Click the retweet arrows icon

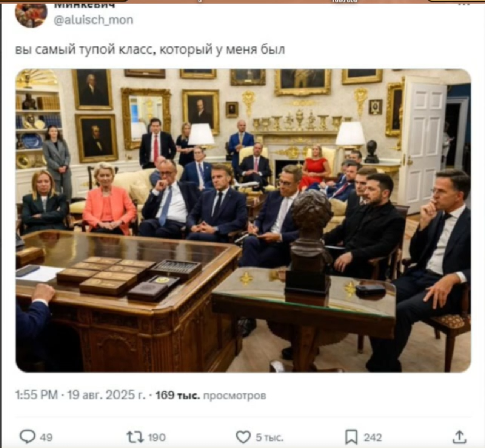click(x=135, y=437)
